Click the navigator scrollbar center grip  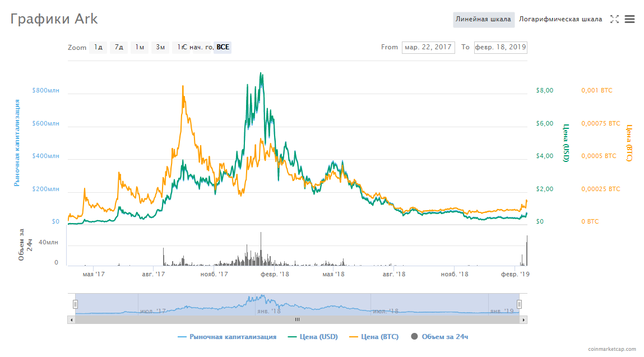pos(297,319)
